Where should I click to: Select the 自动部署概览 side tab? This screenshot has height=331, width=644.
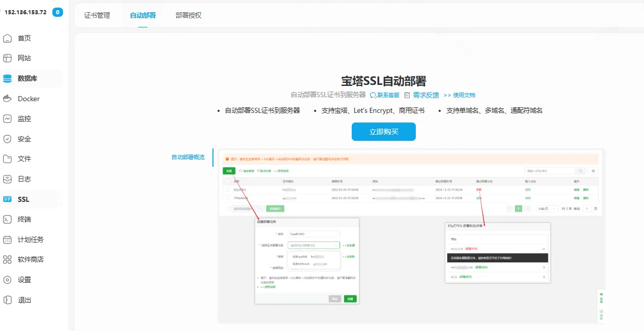[188, 157]
